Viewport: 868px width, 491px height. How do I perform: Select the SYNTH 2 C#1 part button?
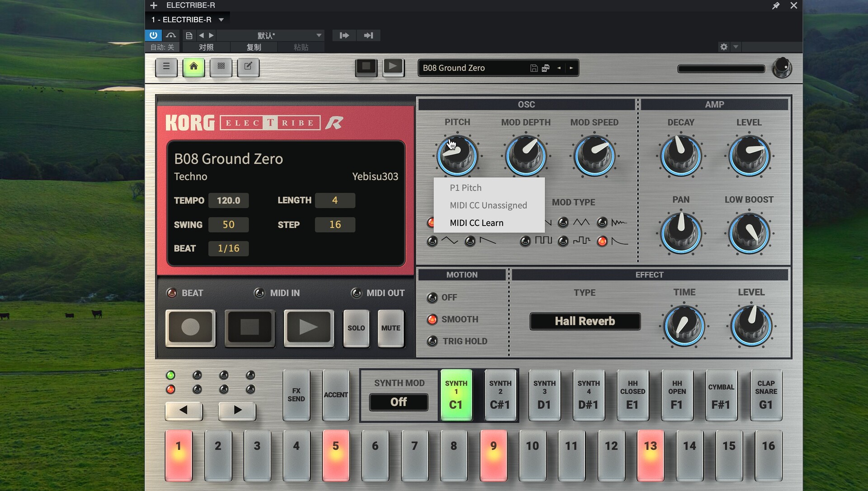500,395
